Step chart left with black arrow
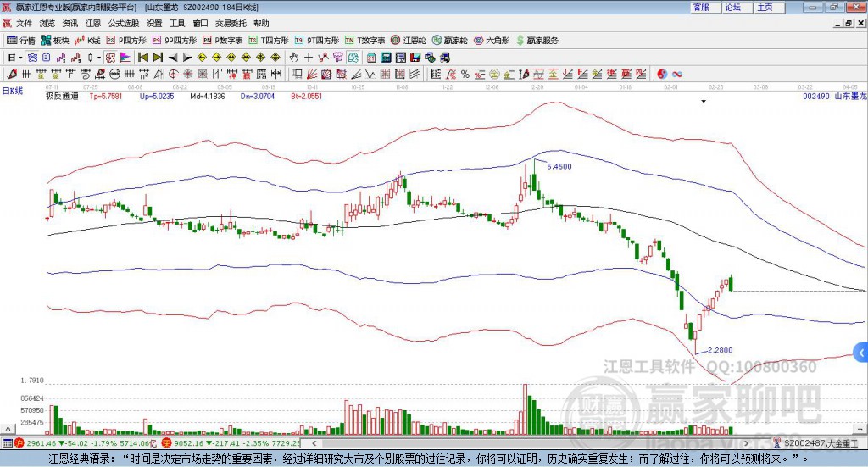The image size is (868, 467). 173,58
